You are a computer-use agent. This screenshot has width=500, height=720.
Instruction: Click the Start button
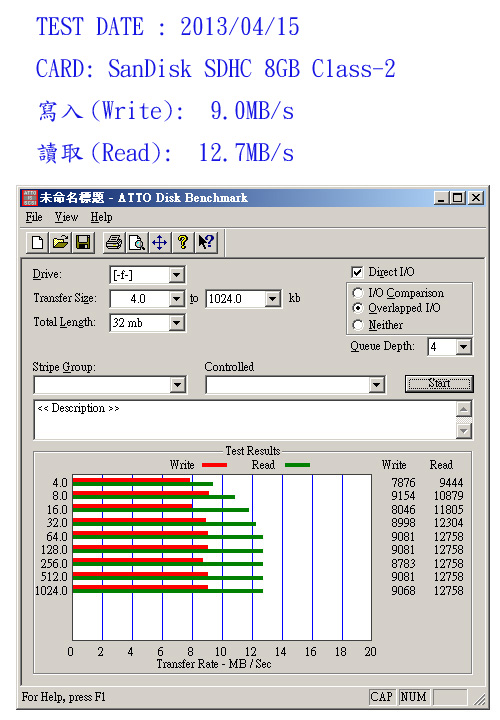click(439, 383)
